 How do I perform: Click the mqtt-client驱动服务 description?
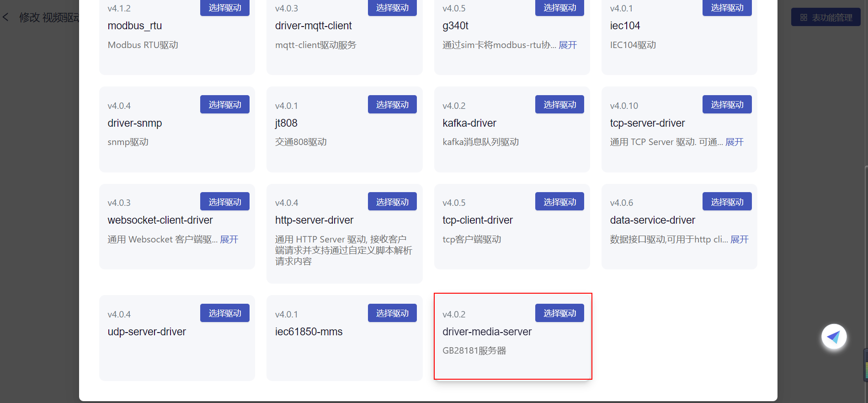316,45
